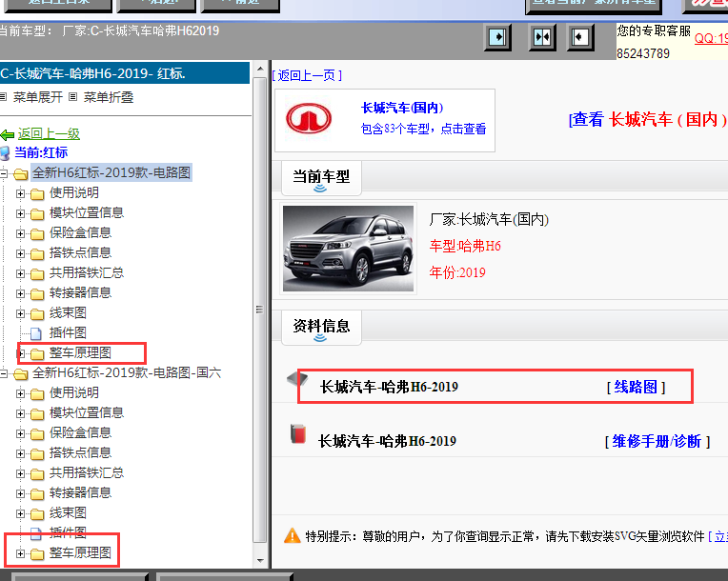Click the splitter handle between the panels
Screen dimensions: 728x581
coord(259,310)
